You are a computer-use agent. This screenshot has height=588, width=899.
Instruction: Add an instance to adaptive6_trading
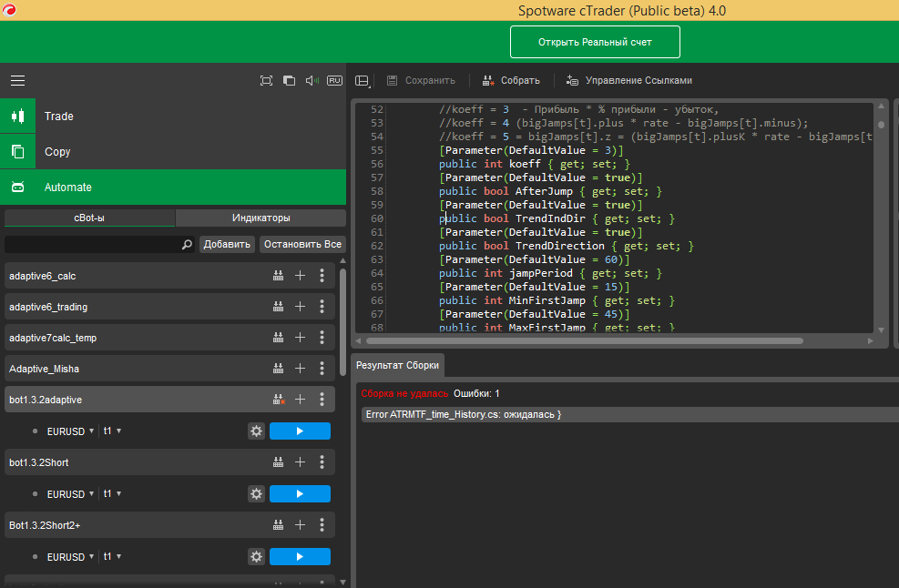pos(300,307)
